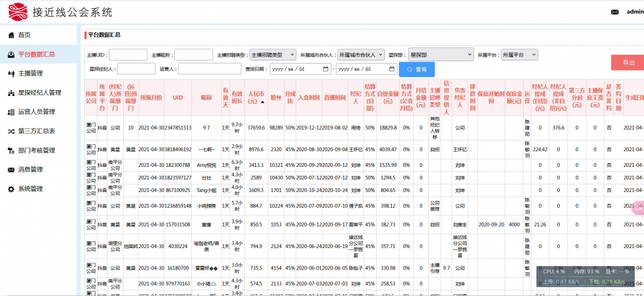
Task: Click the admin user name
Action: click(x=635, y=12)
